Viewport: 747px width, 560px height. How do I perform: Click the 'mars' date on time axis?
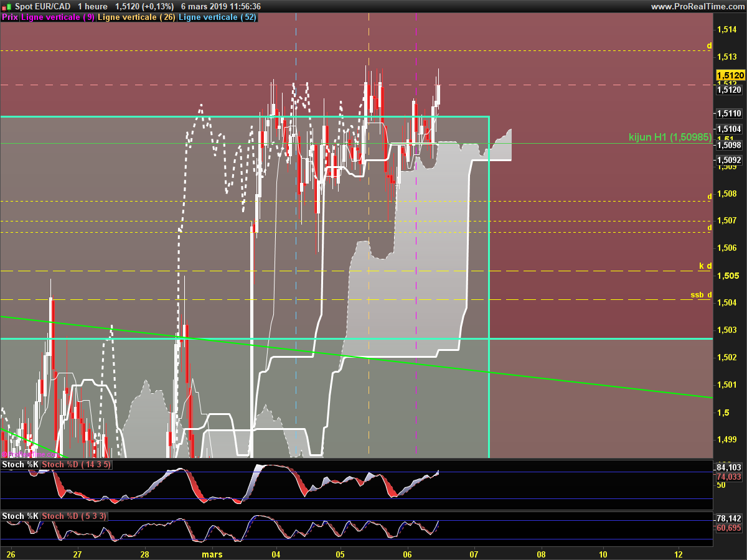click(212, 554)
